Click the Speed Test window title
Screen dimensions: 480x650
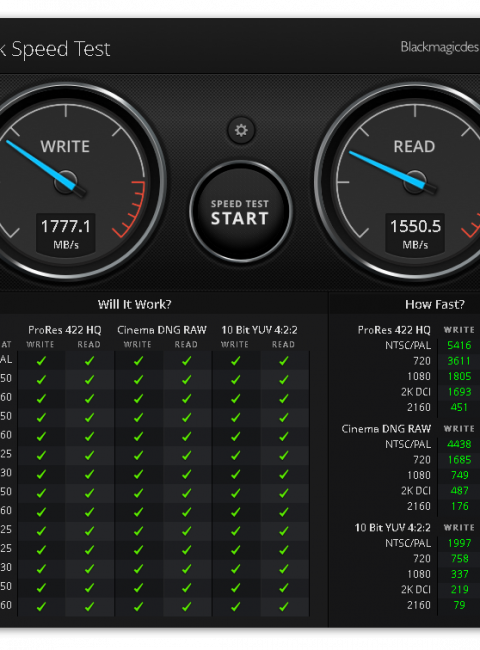click(x=55, y=49)
